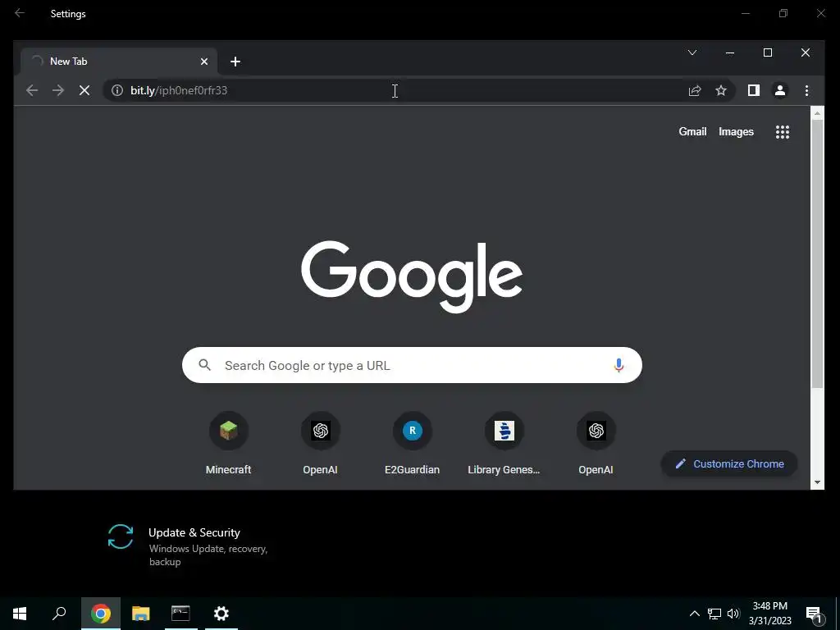
Task: Open network status tray icon
Action: coord(714,614)
